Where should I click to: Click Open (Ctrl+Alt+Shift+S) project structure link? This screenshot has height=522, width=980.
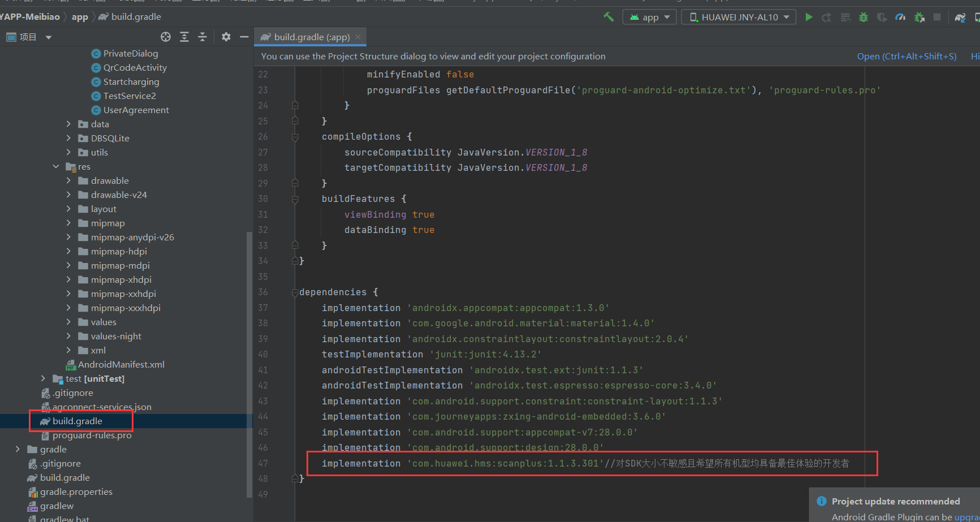[x=906, y=57]
